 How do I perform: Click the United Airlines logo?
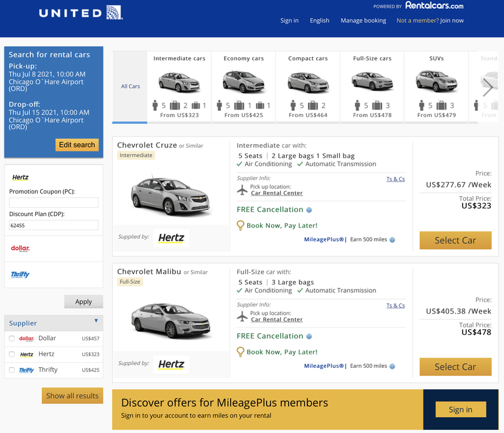[x=80, y=12]
